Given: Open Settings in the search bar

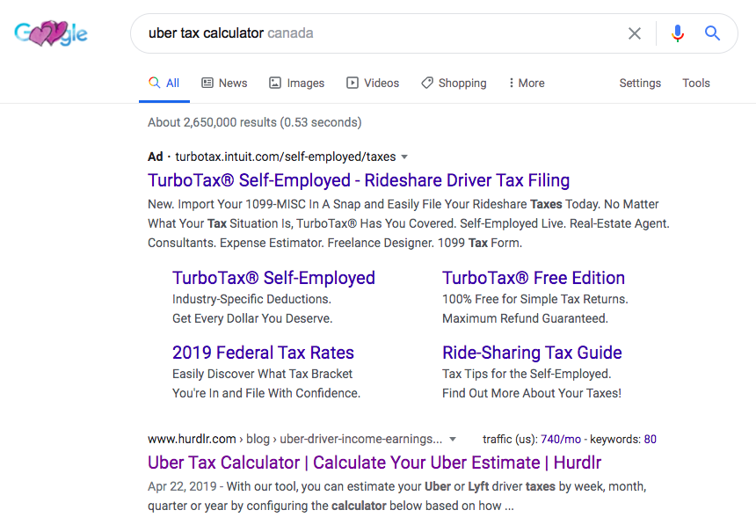Looking at the screenshot, I should tap(640, 83).
